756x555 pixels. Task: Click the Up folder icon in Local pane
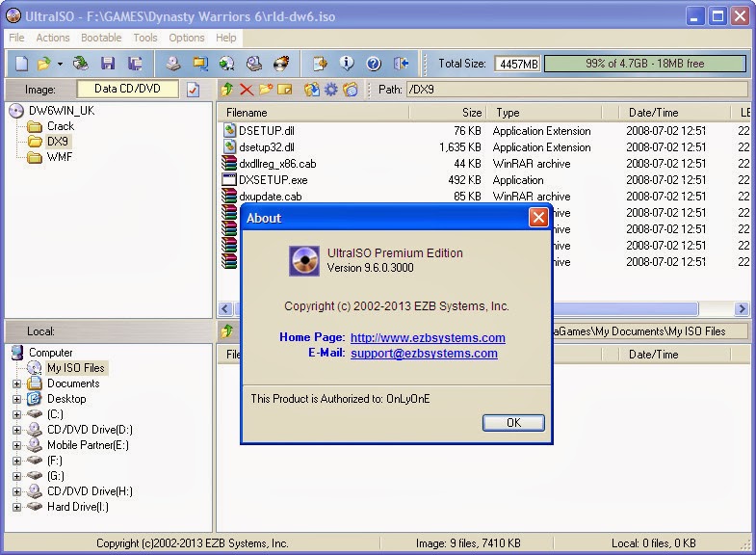(x=227, y=331)
